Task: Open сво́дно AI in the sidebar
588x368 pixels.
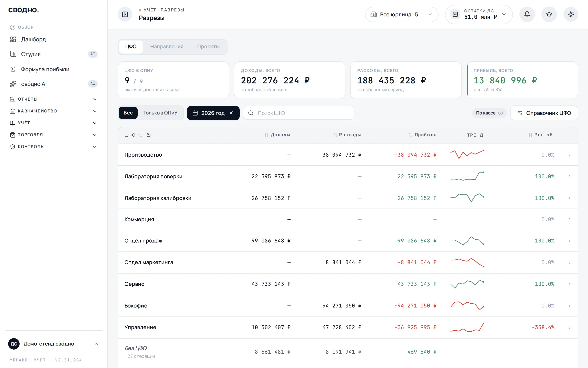Action: point(53,84)
